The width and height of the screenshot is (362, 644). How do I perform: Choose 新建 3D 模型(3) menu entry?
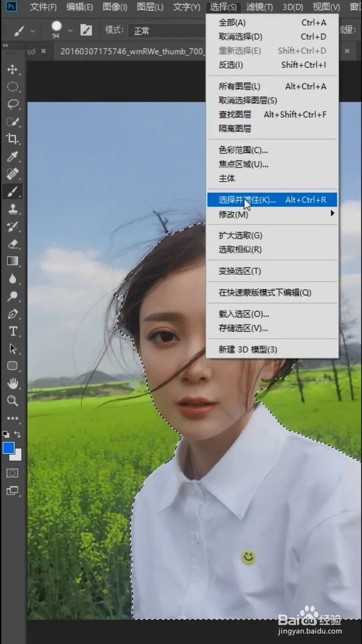tap(272, 350)
